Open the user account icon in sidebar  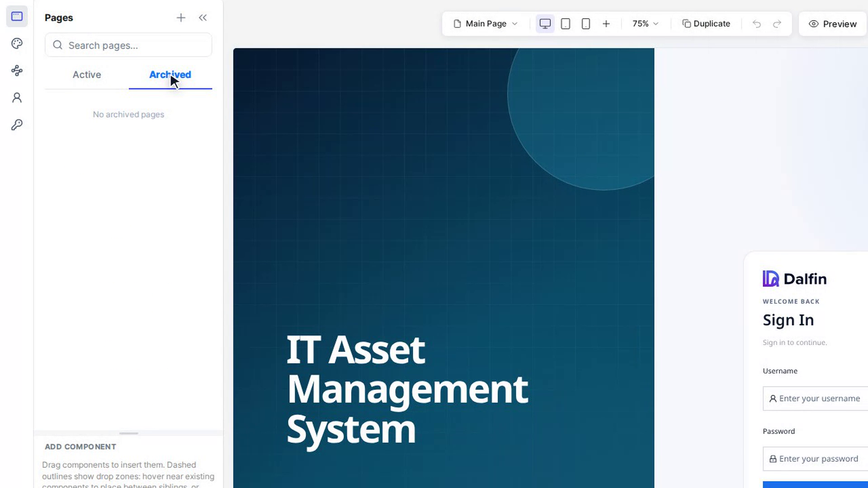pos(17,98)
